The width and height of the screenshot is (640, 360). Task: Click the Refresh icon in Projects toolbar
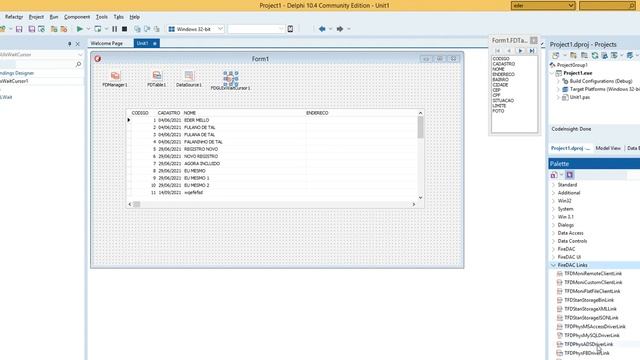pos(595,56)
